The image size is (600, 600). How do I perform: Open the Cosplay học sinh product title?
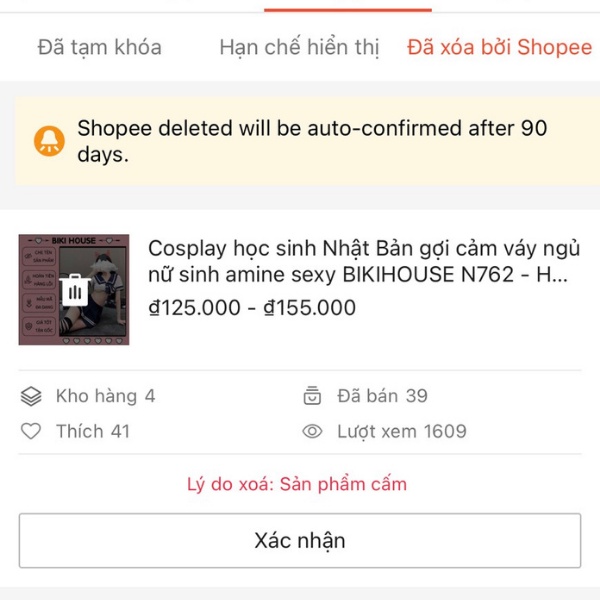point(364,261)
